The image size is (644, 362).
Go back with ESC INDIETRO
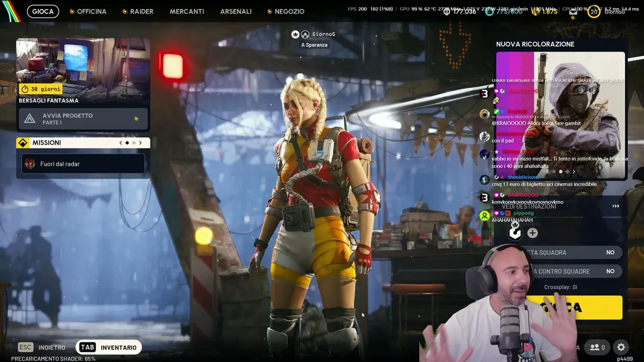(x=42, y=347)
